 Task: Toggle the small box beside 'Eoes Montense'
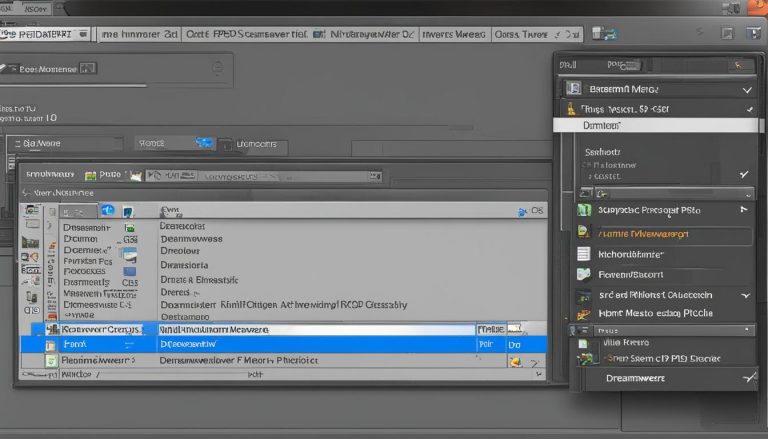click(87, 68)
